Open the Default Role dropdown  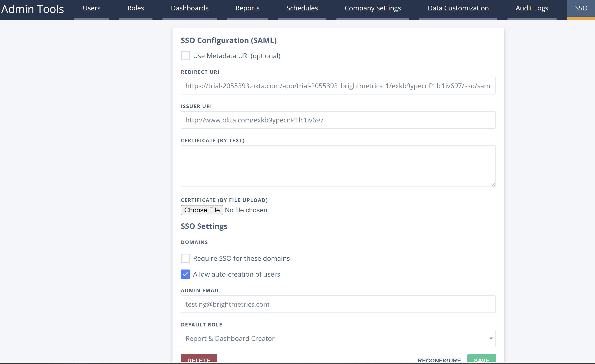pyautogui.click(x=338, y=338)
